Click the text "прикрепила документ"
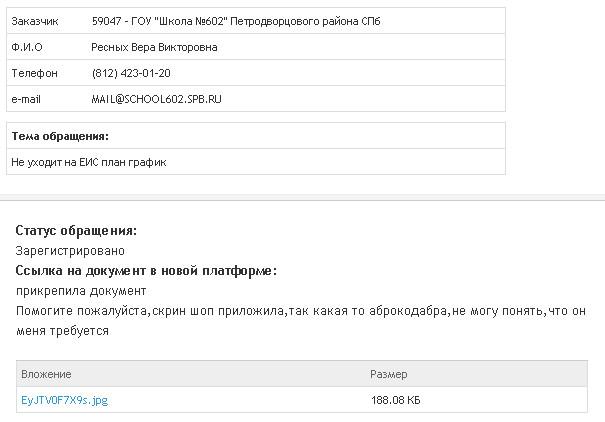This screenshot has width=605, height=422. [81, 291]
